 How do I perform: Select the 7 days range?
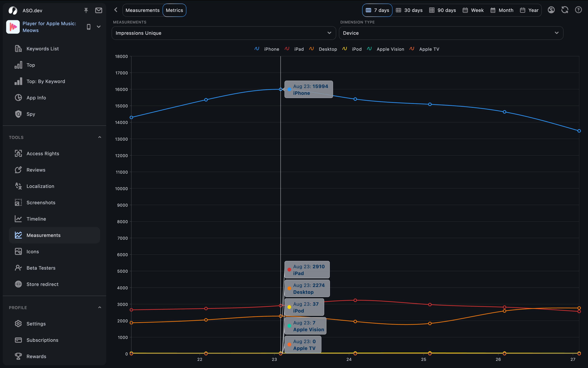(x=377, y=10)
